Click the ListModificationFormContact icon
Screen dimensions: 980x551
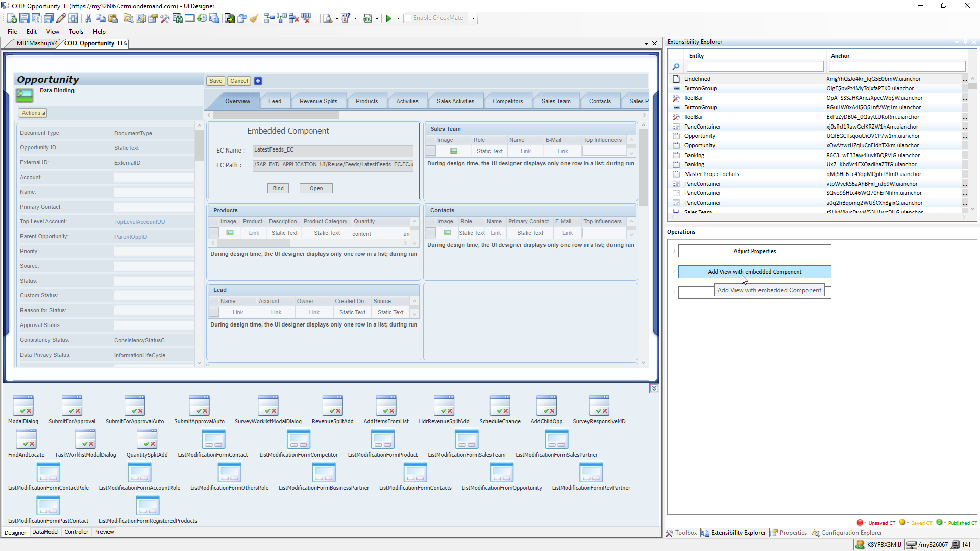pos(213,439)
